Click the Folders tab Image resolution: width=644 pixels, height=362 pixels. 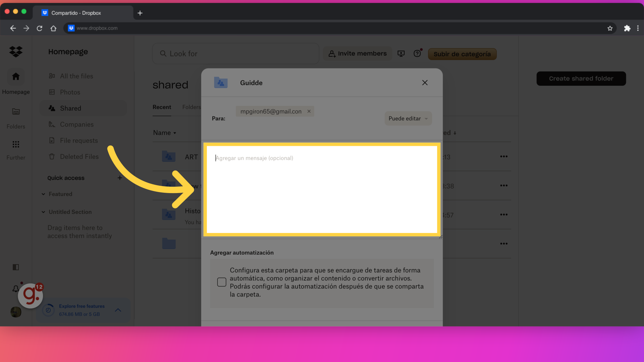(x=192, y=107)
